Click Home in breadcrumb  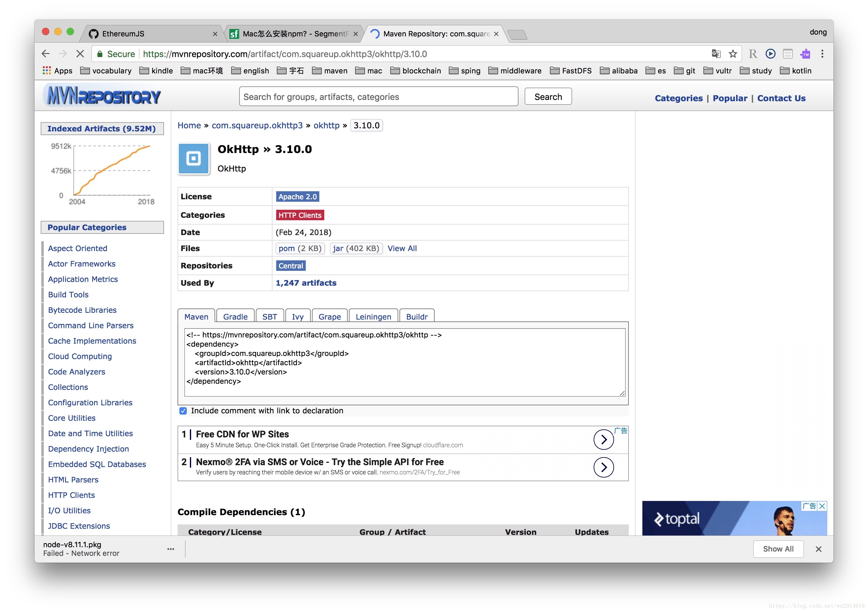189,126
